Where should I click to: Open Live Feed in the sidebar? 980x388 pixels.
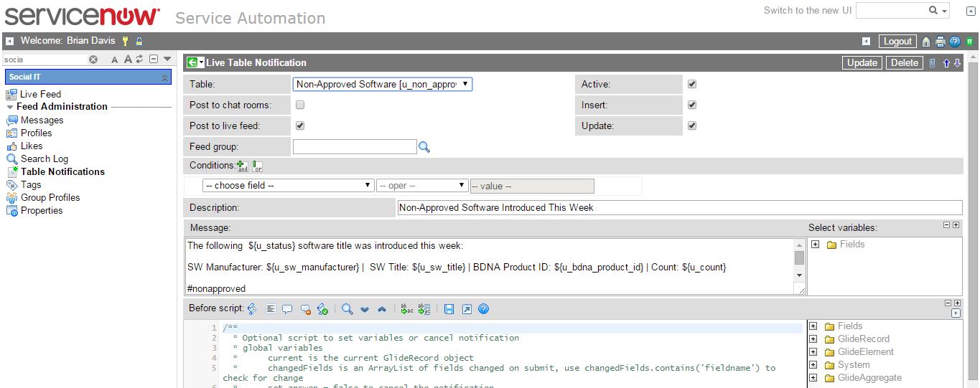pos(40,94)
